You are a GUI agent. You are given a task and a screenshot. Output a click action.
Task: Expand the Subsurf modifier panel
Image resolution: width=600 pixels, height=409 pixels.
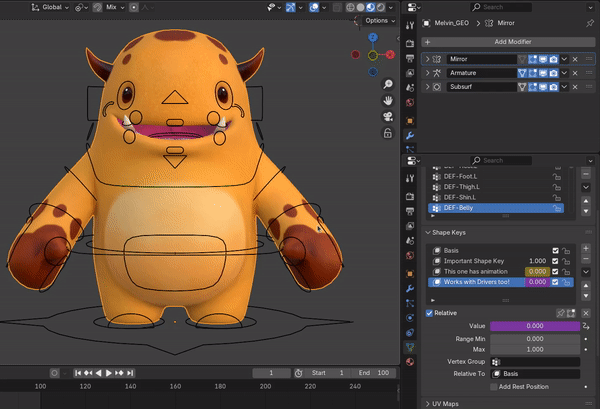427,87
